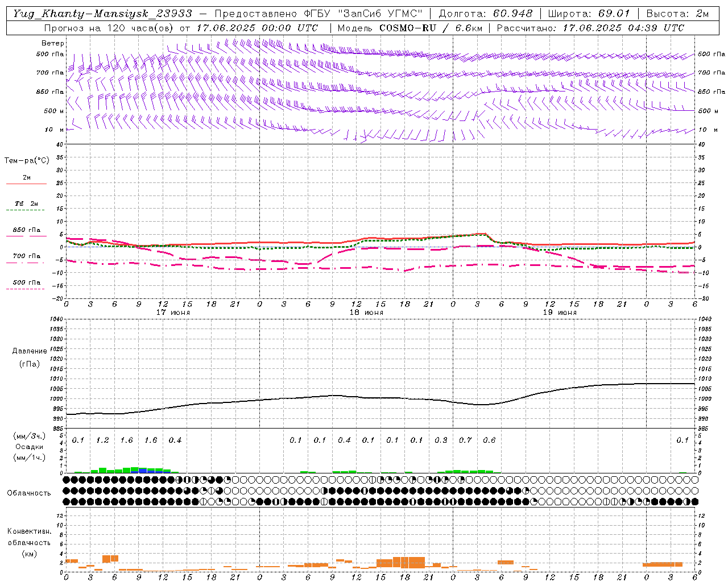Select the 0.7 precipitation amount value
Viewport: 728px width, 582px height.
[465, 440]
